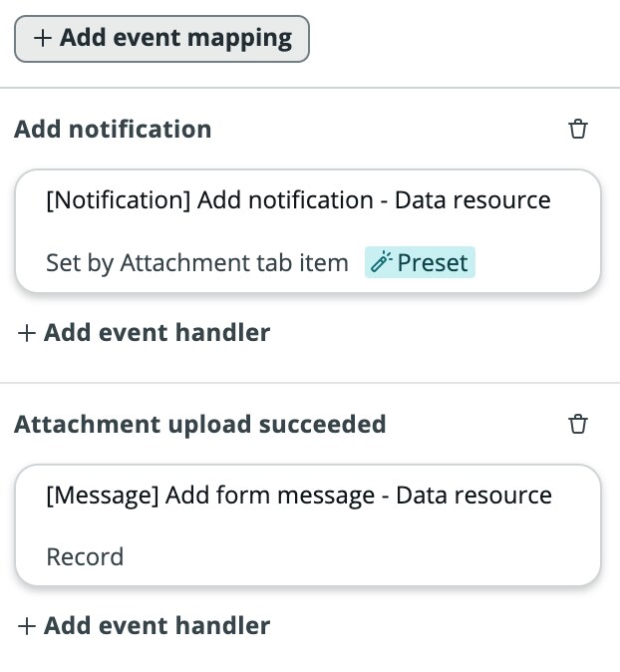The image size is (620, 672).
Task: Open the [Message] Add form message handler card
Action: pos(308,525)
